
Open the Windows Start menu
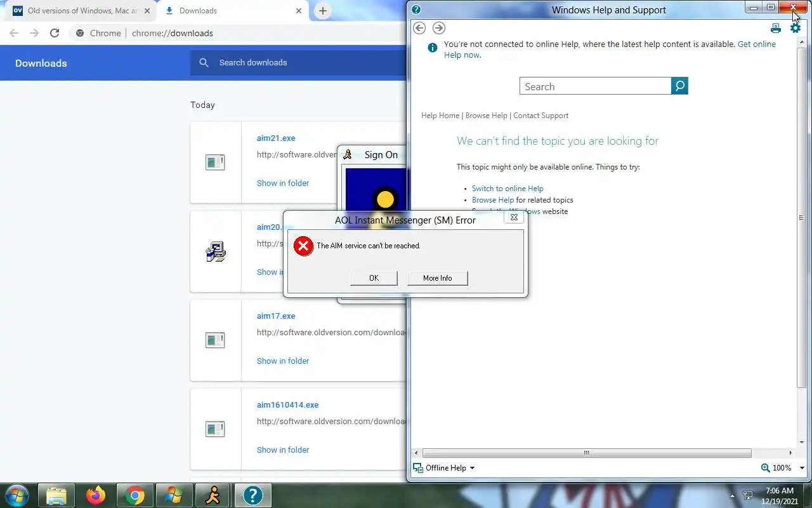pyautogui.click(x=16, y=495)
